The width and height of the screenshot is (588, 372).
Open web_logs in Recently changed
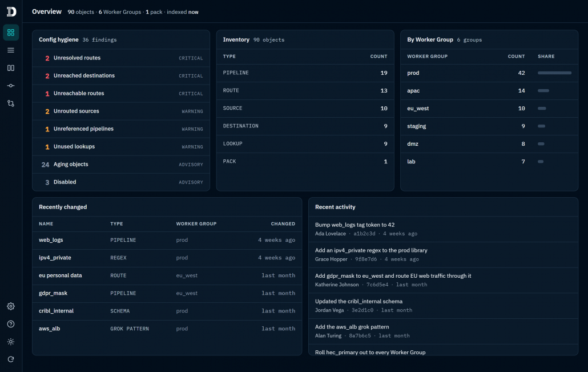(x=167, y=240)
